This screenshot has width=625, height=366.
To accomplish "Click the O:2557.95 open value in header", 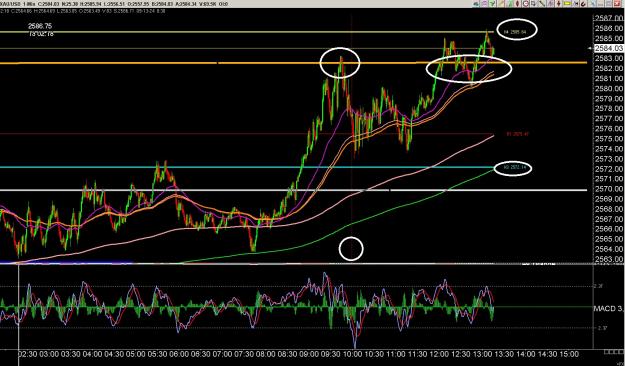I will pos(138,4).
